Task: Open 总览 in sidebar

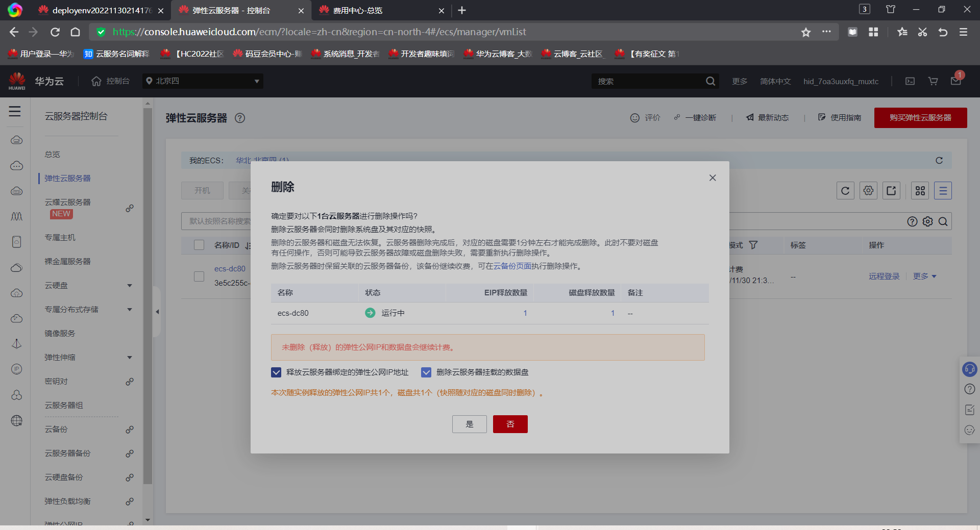Action: pyautogui.click(x=52, y=155)
